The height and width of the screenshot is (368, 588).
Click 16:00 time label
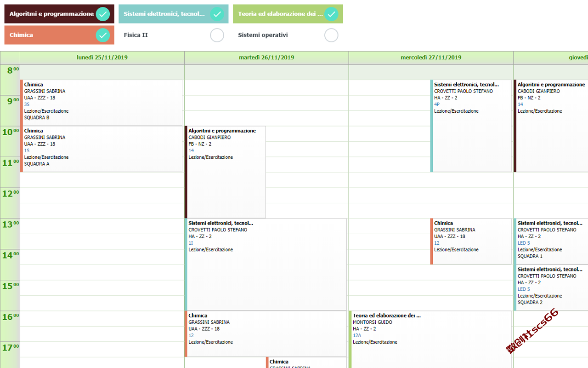point(10,317)
